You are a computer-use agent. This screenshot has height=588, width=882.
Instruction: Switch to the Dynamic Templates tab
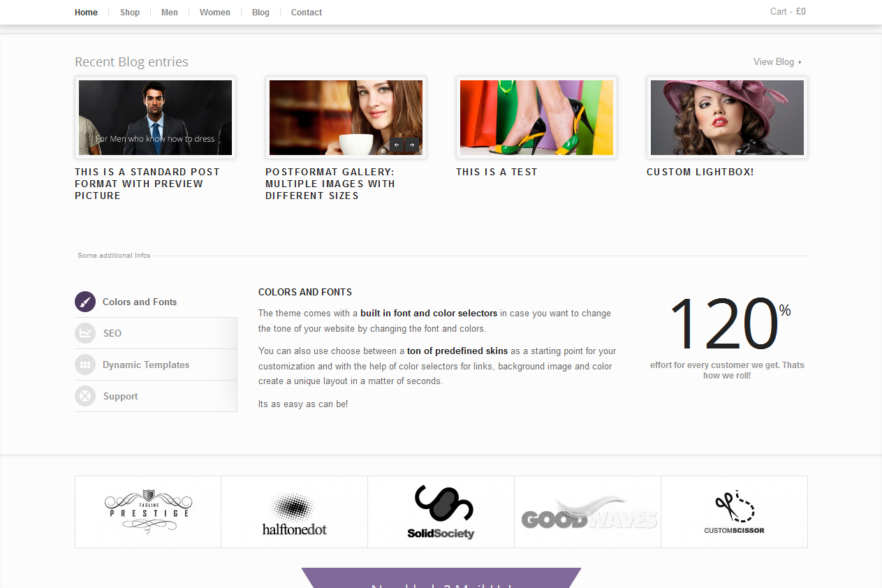146,365
